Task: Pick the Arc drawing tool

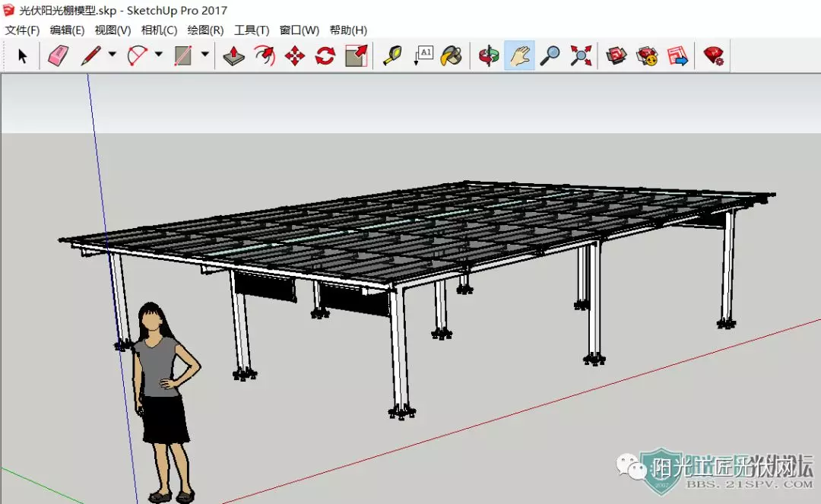Action: (137, 55)
